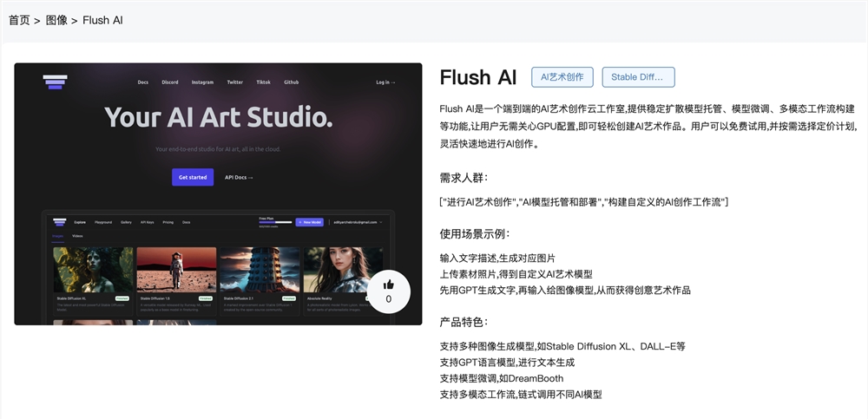Click the 产品特色 section heading
The width and height of the screenshot is (868, 419).
(464, 322)
